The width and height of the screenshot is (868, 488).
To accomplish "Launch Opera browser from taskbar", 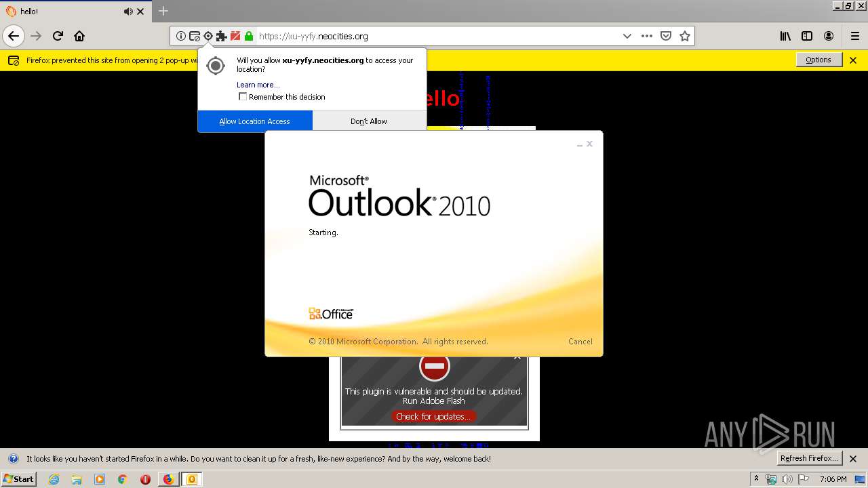I will [145, 479].
